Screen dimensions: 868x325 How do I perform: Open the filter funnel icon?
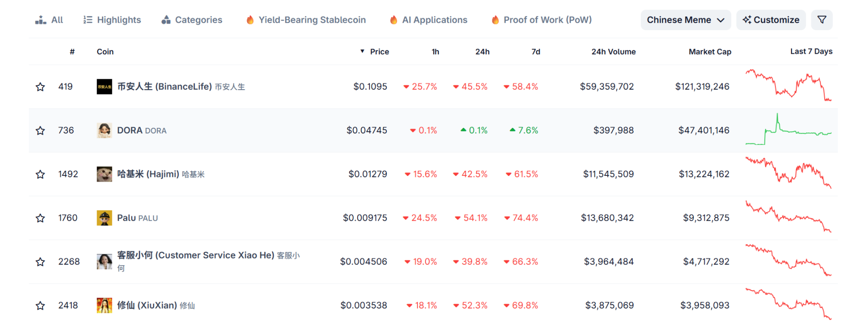pos(822,20)
